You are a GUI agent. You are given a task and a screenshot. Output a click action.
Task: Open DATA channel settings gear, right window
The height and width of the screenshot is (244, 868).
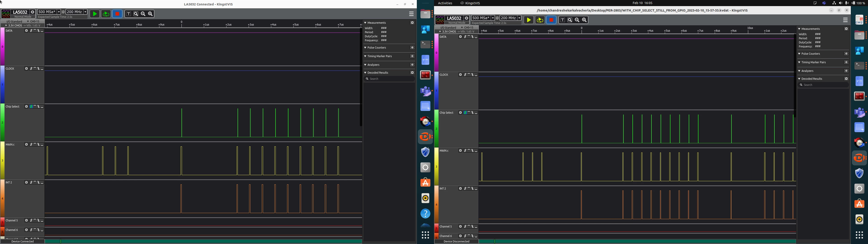click(x=460, y=37)
